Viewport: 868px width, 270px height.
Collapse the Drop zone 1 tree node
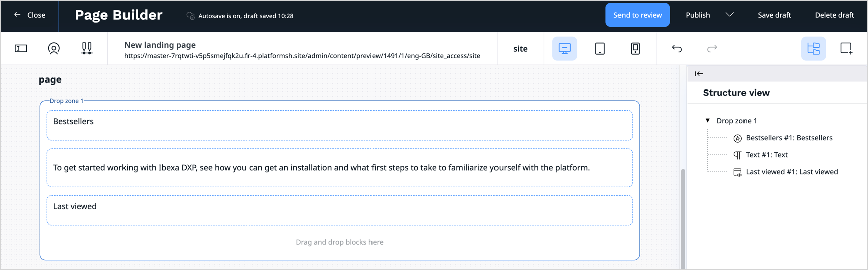pos(708,121)
